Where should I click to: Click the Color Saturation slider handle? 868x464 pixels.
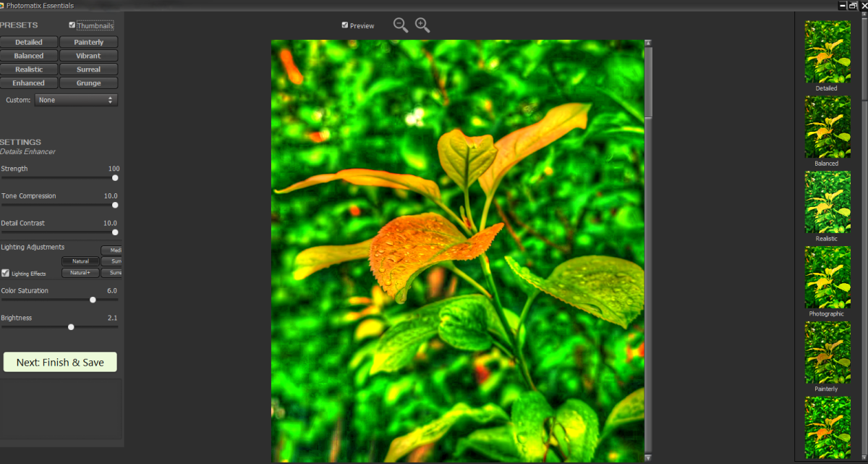click(x=93, y=300)
